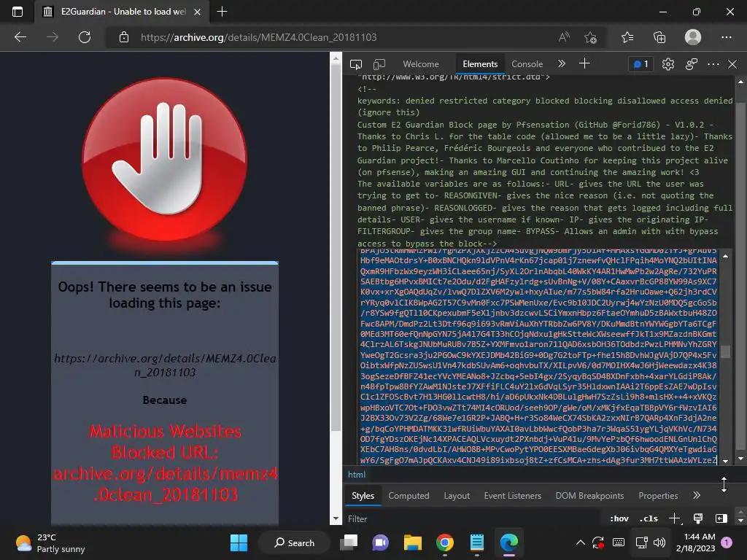The height and width of the screenshot is (560, 747).
Task: Open a new browser tab
Action: point(222,12)
